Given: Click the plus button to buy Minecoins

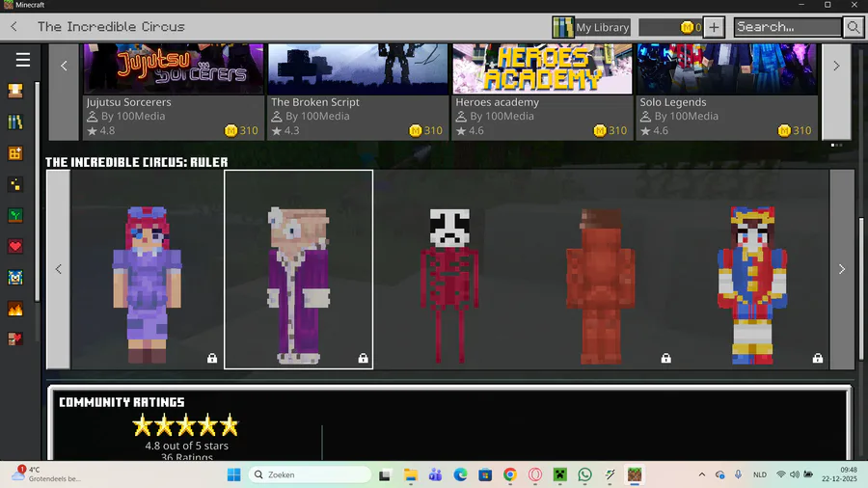Looking at the screenshot, I should (714, 27).
